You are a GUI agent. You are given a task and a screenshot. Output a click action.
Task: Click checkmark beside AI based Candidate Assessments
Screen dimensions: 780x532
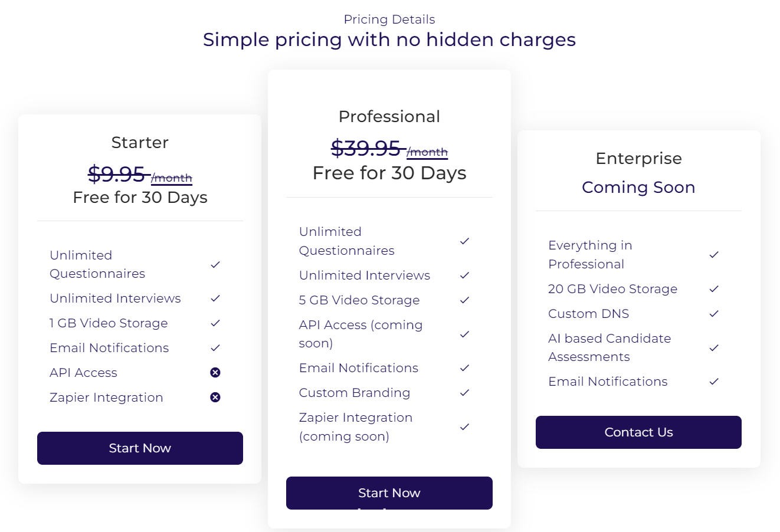pos(714,348)
